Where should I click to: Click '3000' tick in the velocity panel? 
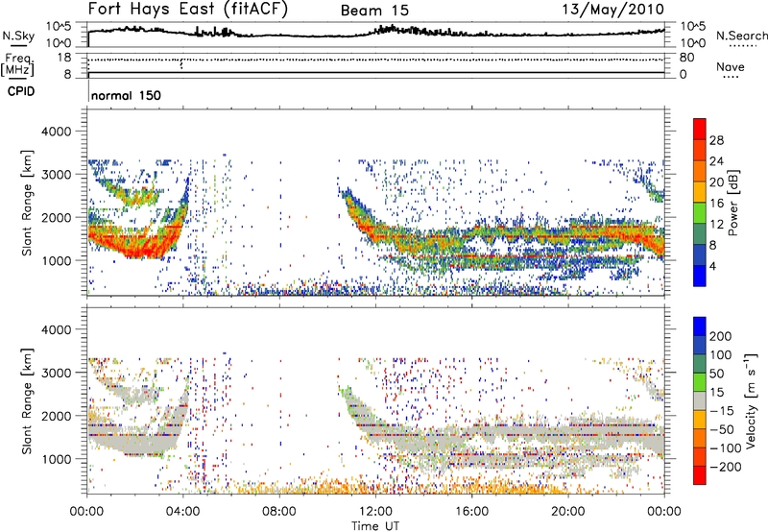coord(57,373)
